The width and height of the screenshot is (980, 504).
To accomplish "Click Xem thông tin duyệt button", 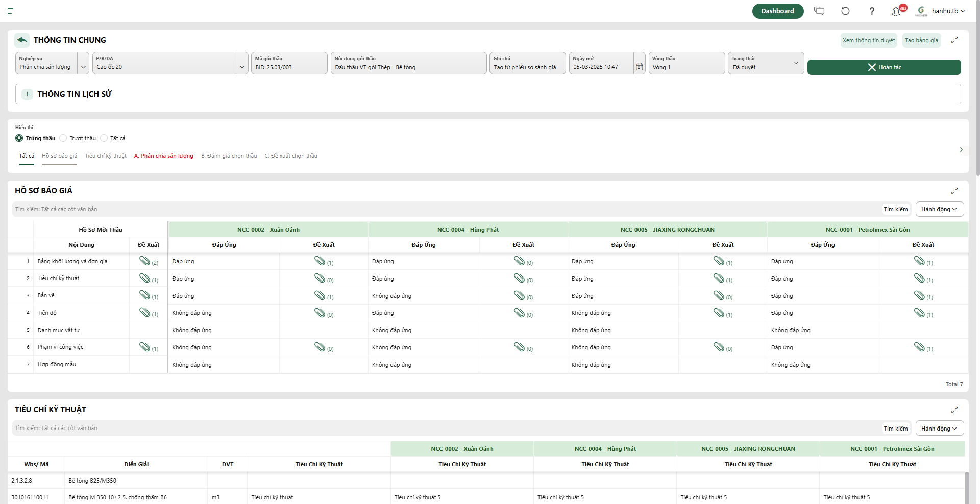I will [x=869, y=40].
